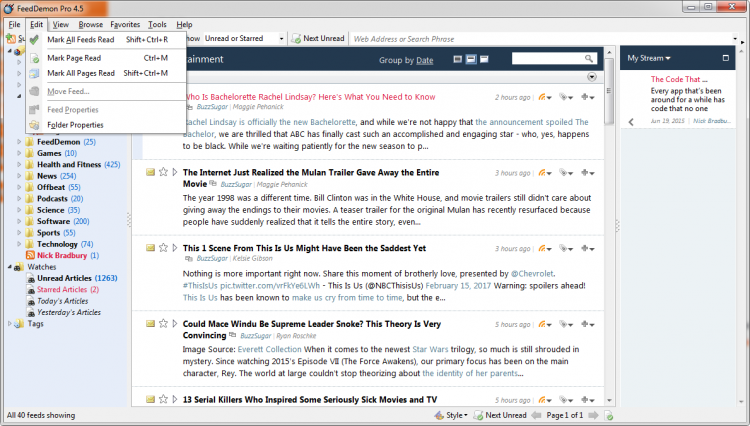Open the My Stream dropdown
Screen dimensions: 750x426
tap(649, 58)
